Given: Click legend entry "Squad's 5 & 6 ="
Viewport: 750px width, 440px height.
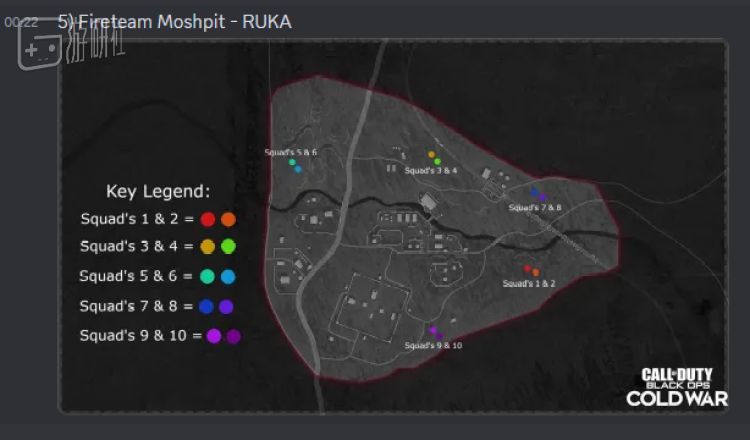Looking at the screenshot, I should (136, 276).
